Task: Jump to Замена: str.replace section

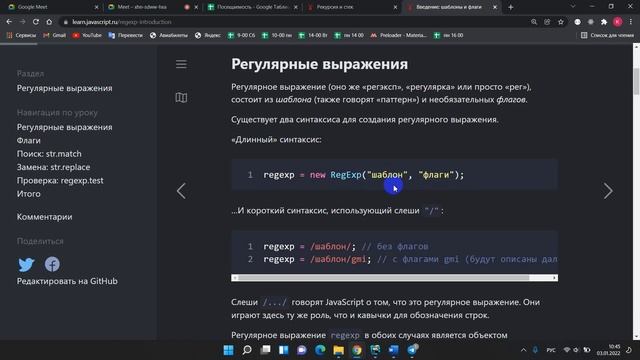Action: 53,167
